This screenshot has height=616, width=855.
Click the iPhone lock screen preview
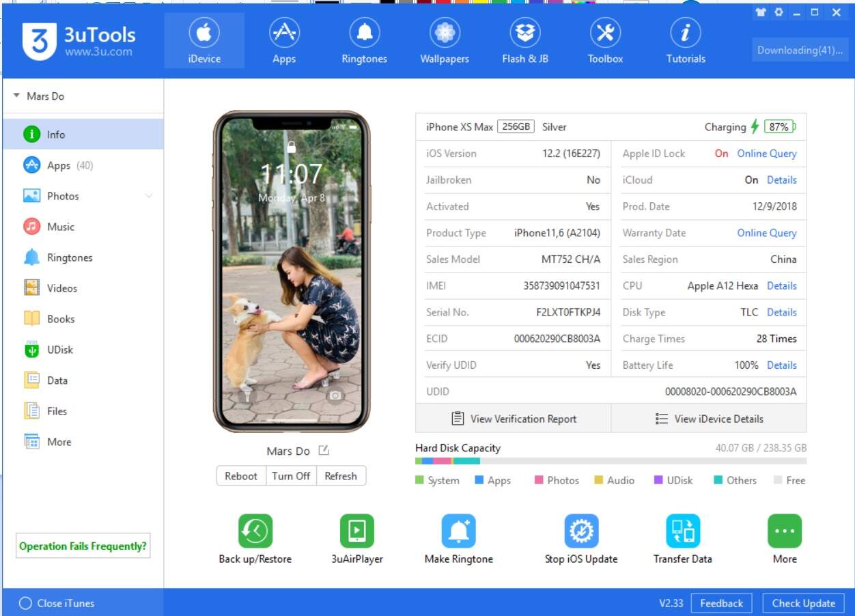pyautogui.click(x=292, y=272)
